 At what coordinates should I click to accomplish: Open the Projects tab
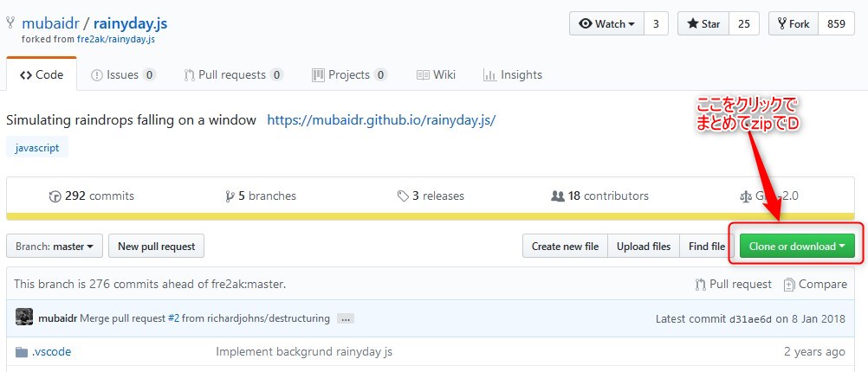(349, 74)
